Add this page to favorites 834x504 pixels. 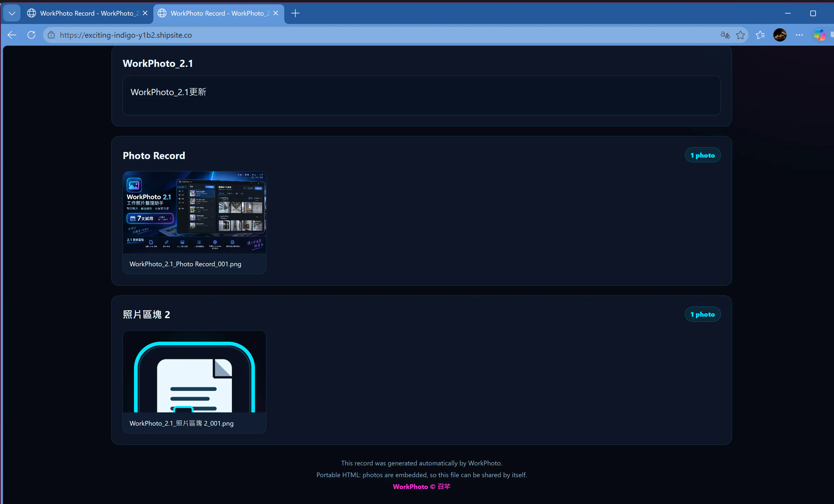click(740, 35)
